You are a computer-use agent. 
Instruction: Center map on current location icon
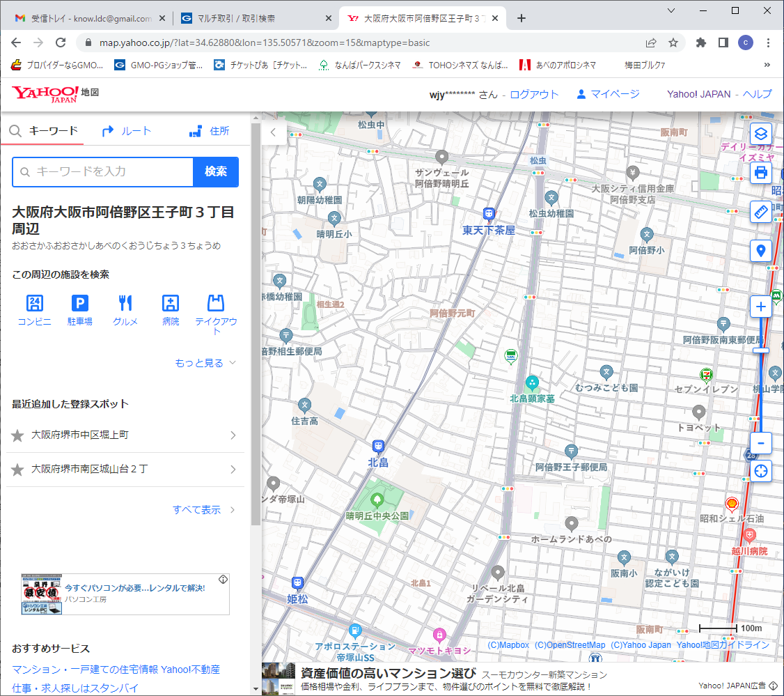pyautogui.click(x=760, y=471)
